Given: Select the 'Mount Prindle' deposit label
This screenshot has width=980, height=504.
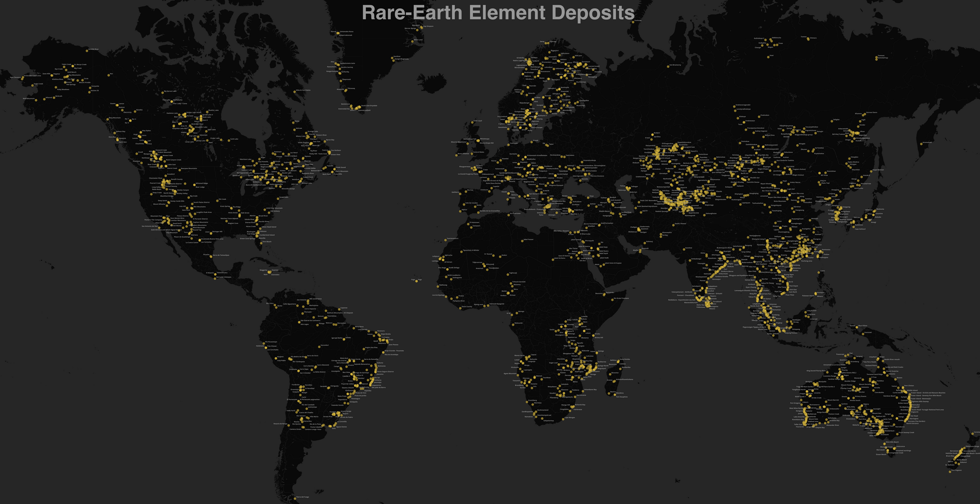Looking at the screenshot, I should coord(85,83).
